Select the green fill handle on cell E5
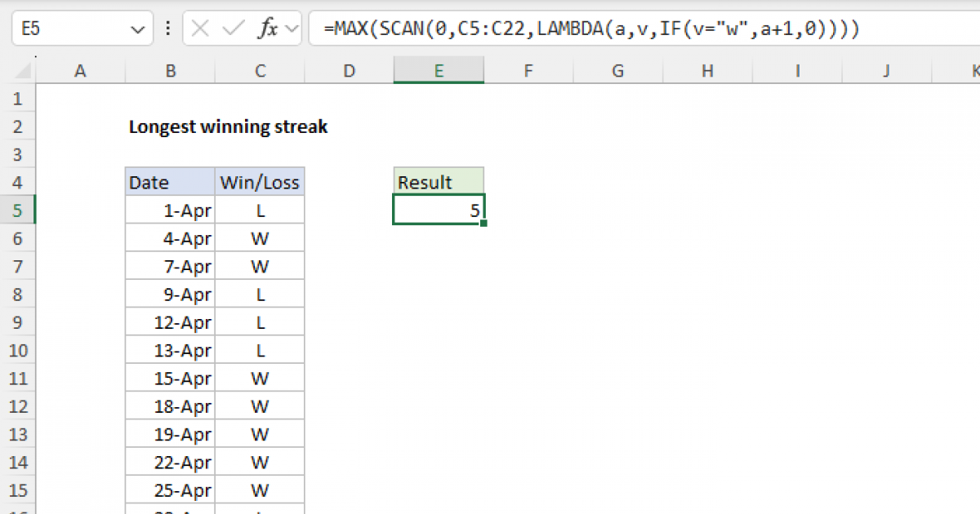 click(x=483, y=222)
